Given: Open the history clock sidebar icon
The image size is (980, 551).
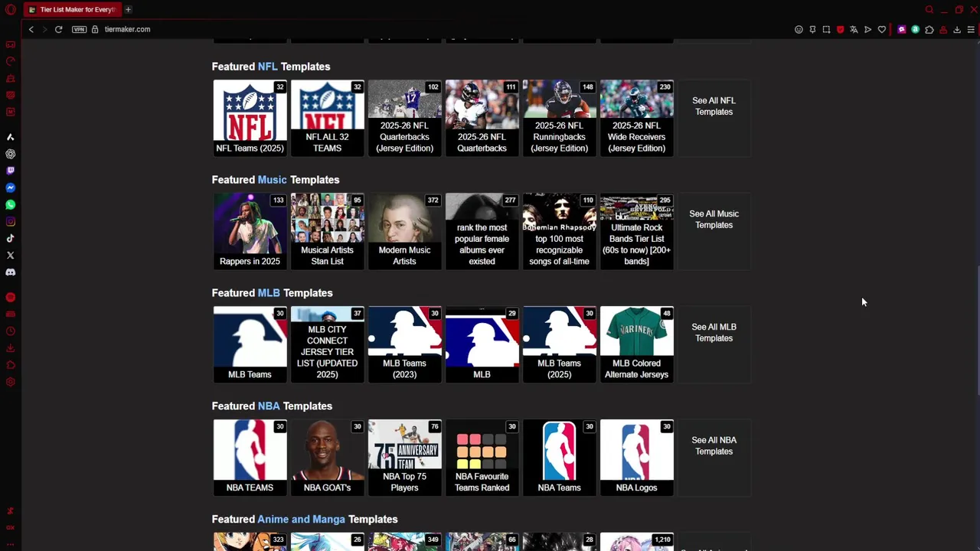Looking at the screenshot, I should (11, 331).
